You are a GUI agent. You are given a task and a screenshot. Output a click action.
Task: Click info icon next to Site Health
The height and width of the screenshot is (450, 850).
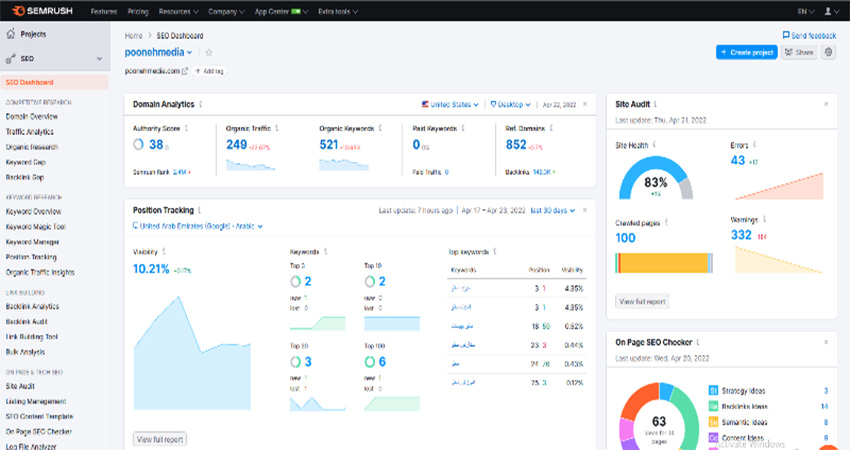[x=654, y=145]
